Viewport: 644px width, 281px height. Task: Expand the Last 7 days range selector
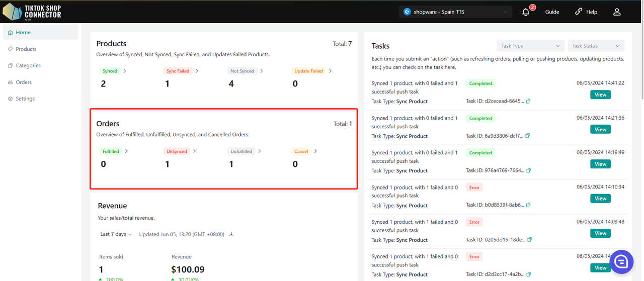tap(116, 234)
